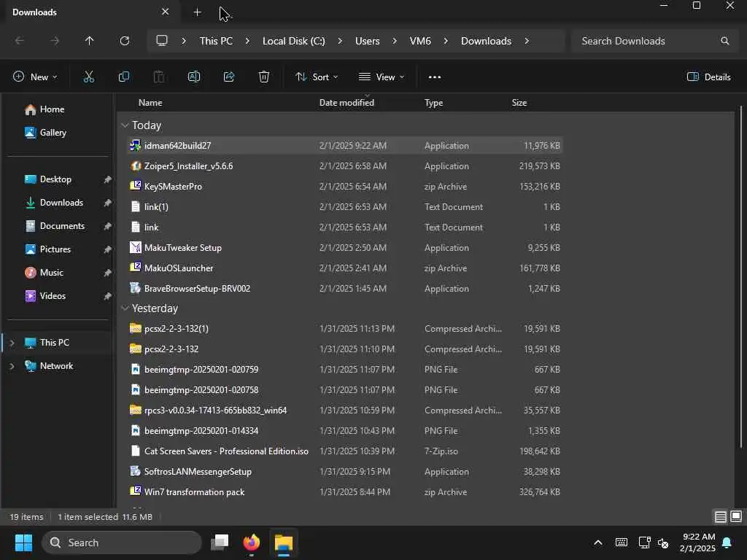
Task: Add a new tab with plus button
Action: [x=197, y=12]
